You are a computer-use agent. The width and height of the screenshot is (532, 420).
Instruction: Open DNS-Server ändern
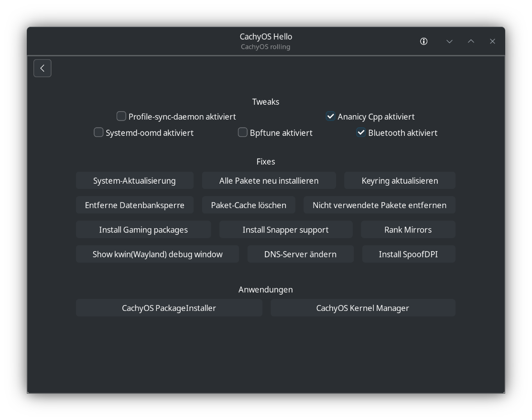[301, 254]
